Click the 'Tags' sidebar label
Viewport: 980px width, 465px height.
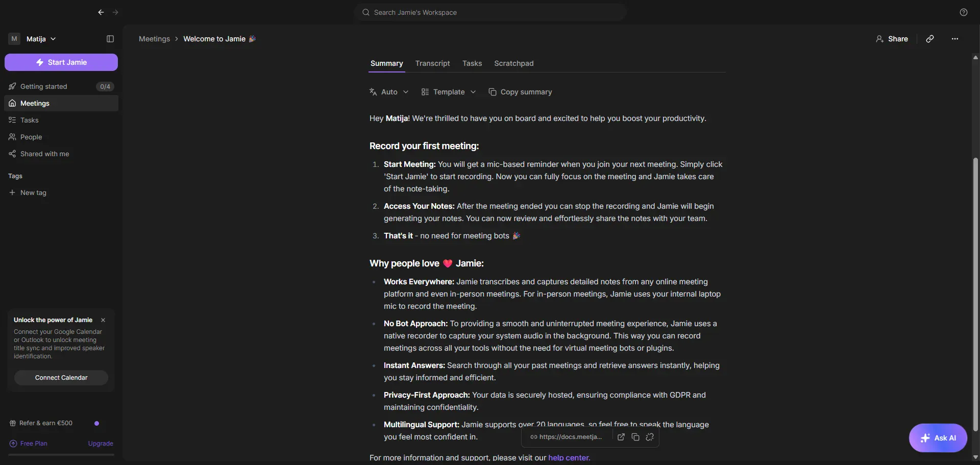[15, 176]
